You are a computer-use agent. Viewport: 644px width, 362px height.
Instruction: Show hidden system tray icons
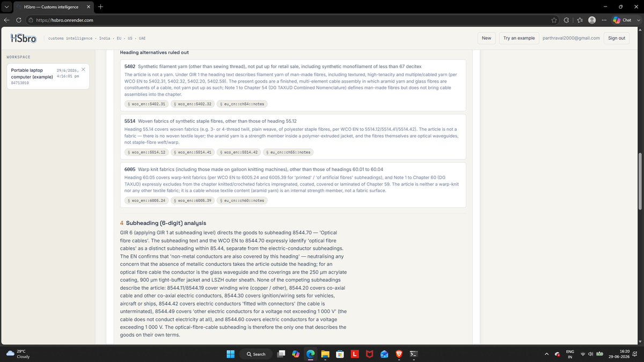pyautogui.click(x=546, y=354)
